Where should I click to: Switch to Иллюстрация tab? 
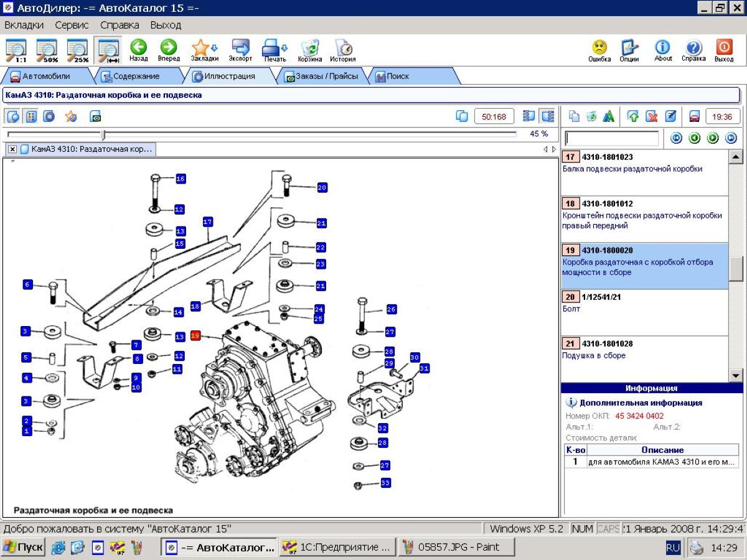click(229, 76)
